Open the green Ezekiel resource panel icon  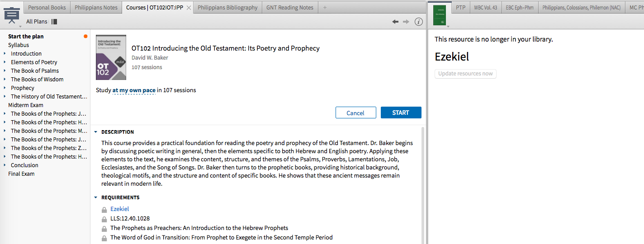(440, 15)
